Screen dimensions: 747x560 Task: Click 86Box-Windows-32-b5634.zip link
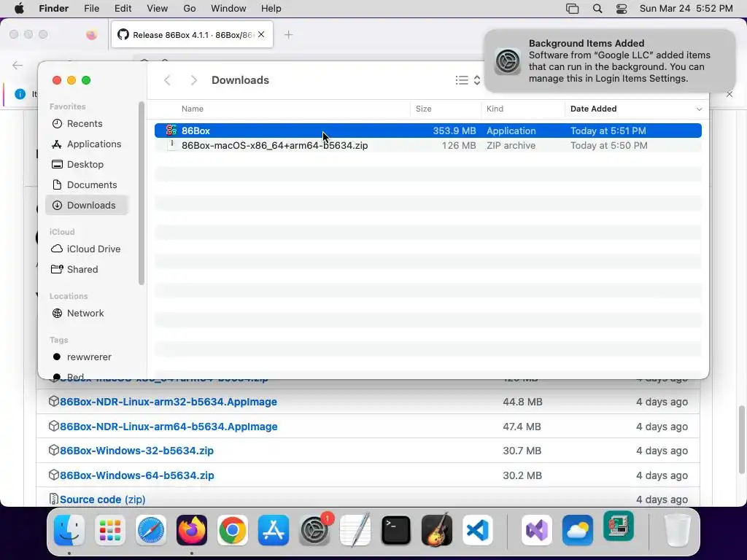point(136,451)
